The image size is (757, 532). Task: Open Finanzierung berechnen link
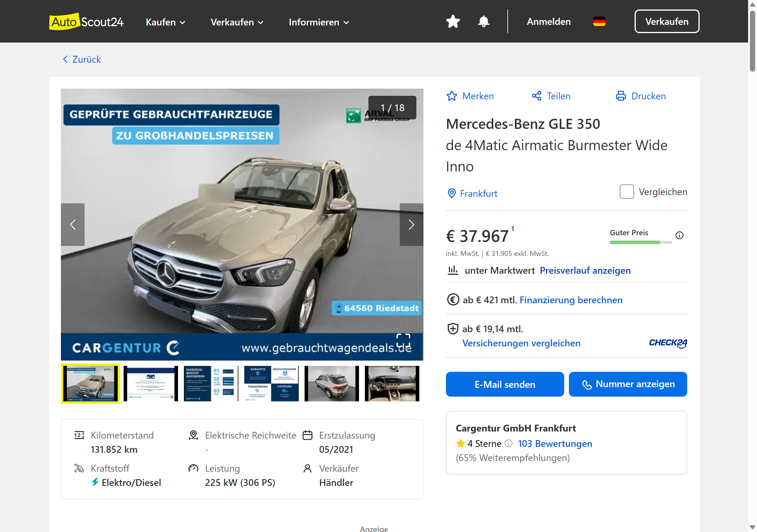coord(571,300)
